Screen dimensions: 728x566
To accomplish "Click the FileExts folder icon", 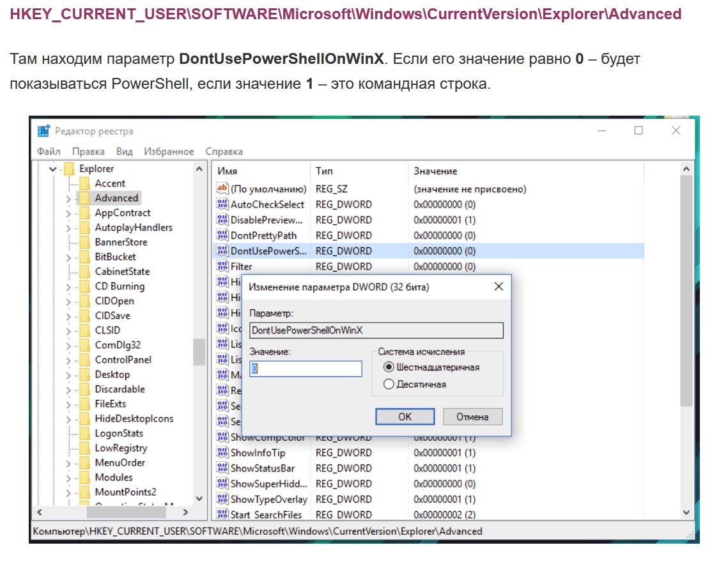I will coord(84,404).
